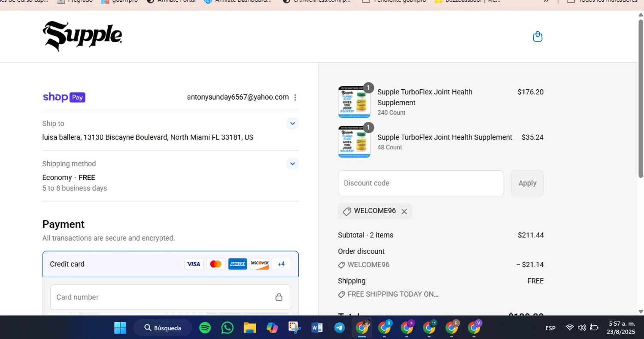
Task: Click the Discover card icon
Action: click(x=259, y=264)
